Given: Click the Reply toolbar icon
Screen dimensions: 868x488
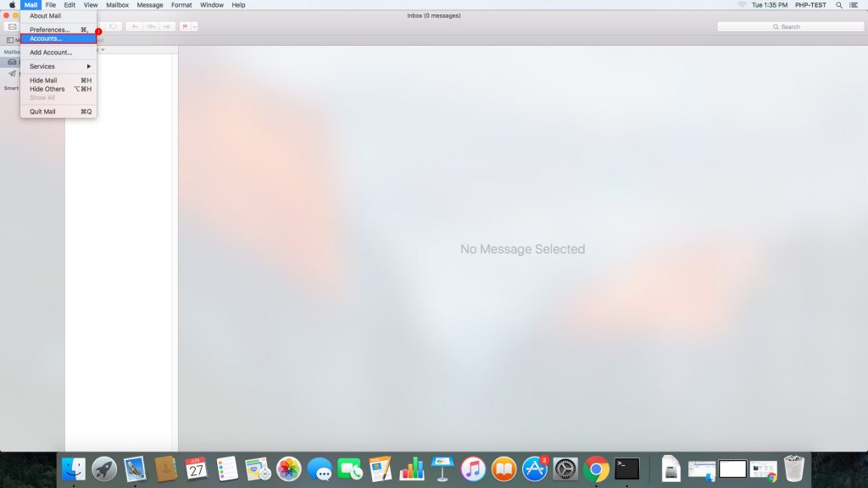Looking at the screenshot, I should 136,26.
